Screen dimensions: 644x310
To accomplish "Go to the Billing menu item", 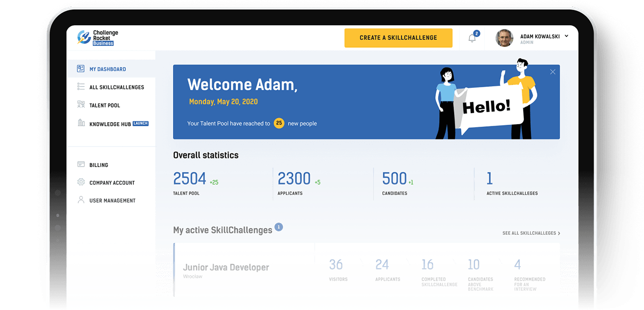I will (x=98, y=165).
